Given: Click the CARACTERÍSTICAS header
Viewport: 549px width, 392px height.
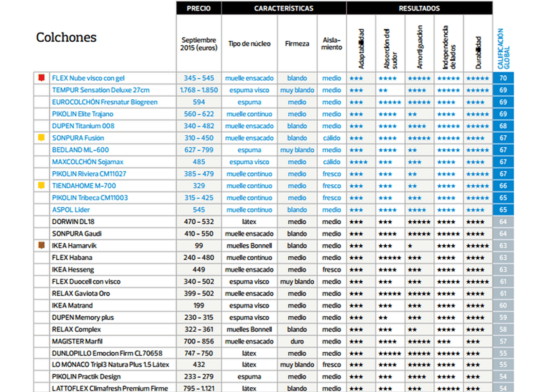Looking at the screenshot, I should click(x=284, y=8).
